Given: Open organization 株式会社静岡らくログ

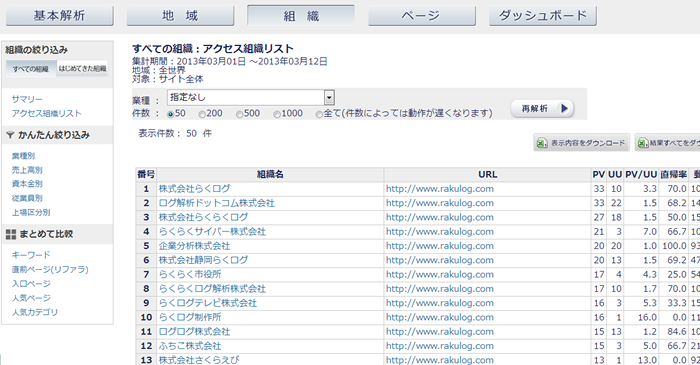Looking at the screenshot, I should pos(203,260).
